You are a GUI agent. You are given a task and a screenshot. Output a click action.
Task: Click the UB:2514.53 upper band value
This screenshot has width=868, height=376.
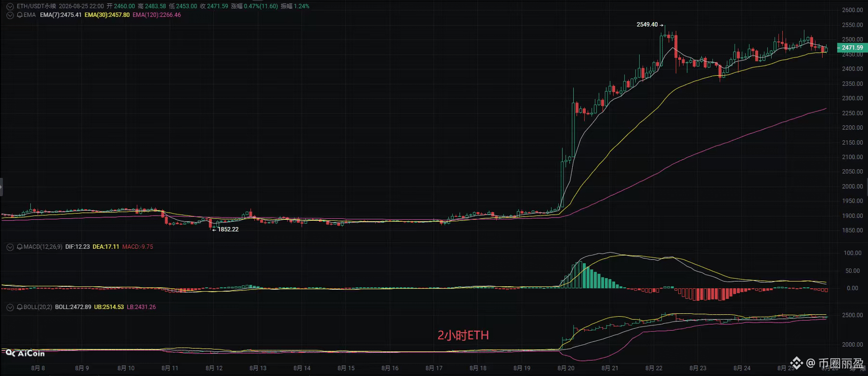point(109,307)
